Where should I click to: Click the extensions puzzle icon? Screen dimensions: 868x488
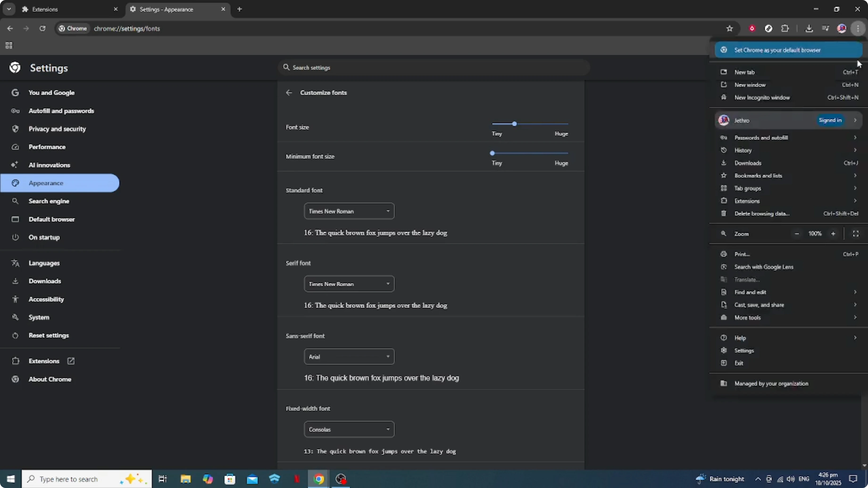(x=785, y=28)
